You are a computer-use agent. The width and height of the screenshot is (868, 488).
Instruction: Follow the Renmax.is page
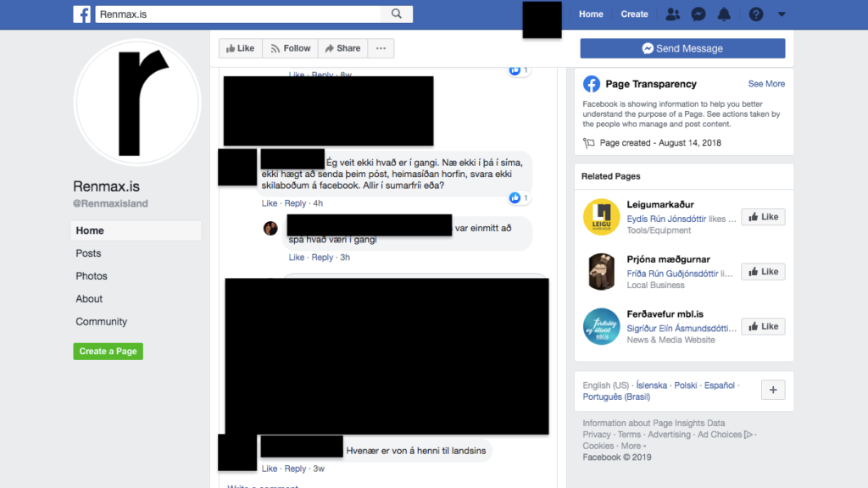click(290, 48)
